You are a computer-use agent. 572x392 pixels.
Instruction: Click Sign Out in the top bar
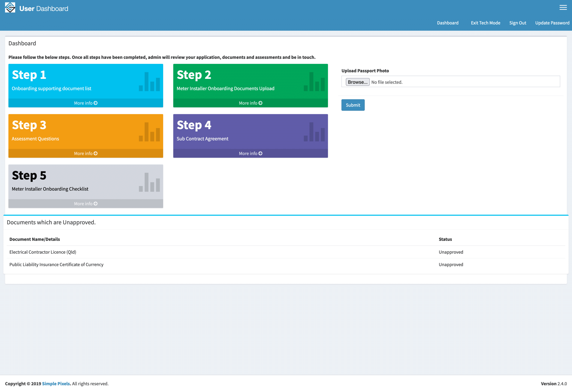(518, 23)
